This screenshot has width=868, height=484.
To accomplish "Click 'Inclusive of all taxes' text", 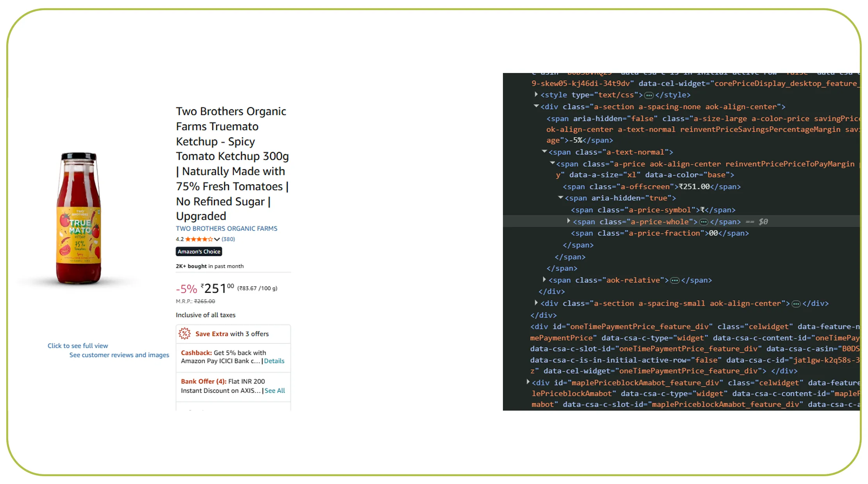I will [206, 315].
